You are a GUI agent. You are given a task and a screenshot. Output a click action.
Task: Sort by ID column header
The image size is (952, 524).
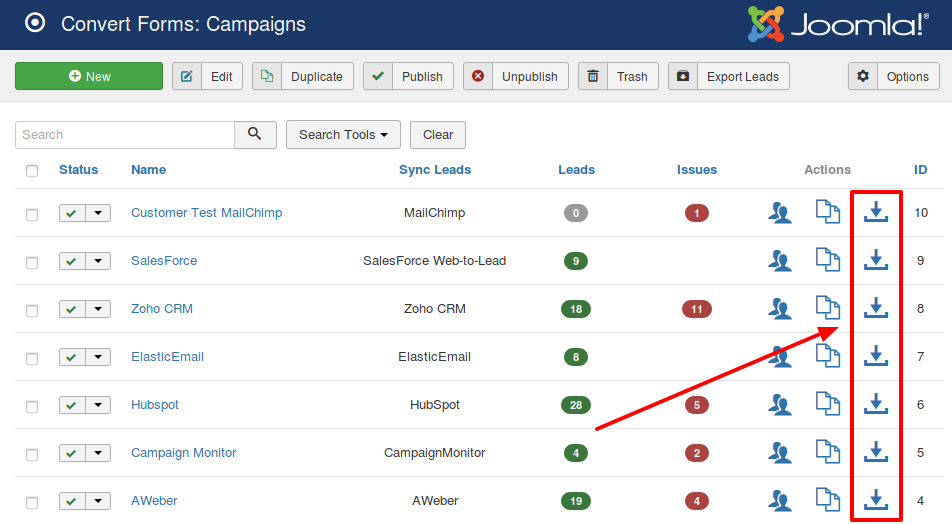(920, 169)
